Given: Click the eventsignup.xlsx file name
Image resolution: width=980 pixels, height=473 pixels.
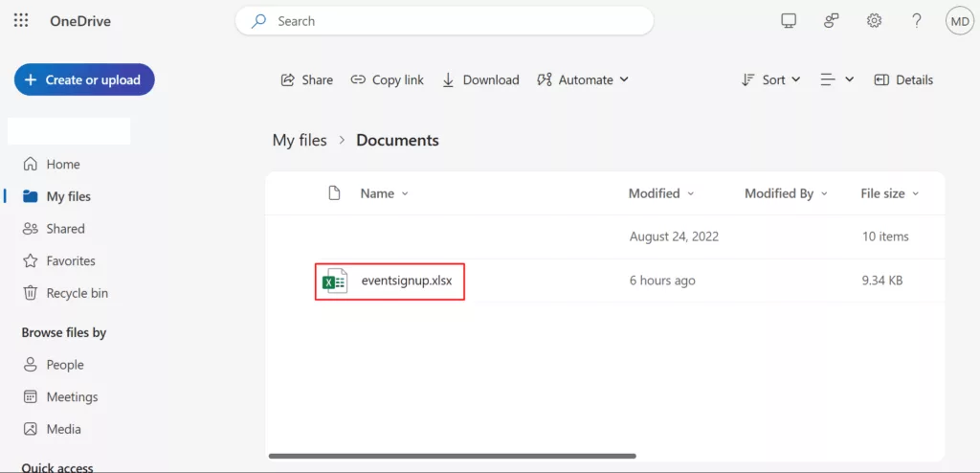Looking at the screenshot, I should pos(406,281).
